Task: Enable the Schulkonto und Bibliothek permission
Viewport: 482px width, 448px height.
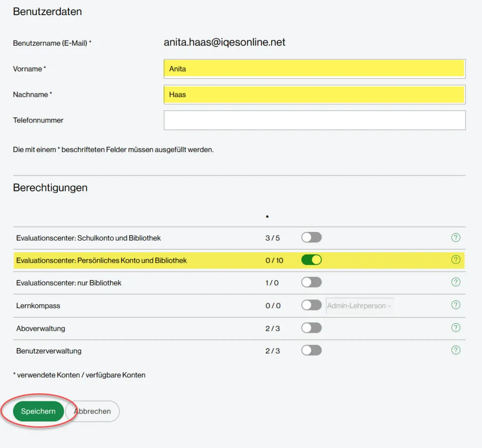Action: click(x=311, y=237)
